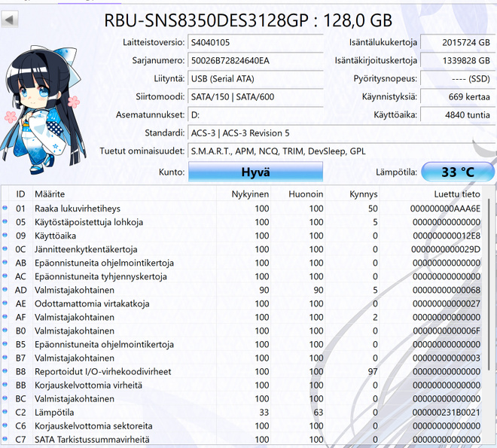This screenshot has height=448, width=497.
Task: Click status dot for attribute AC
Action: point(5,276)
